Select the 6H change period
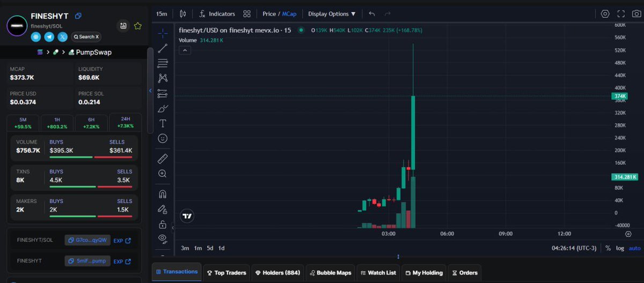This screenshot has width=644, height=283. (x=91, y=122)
